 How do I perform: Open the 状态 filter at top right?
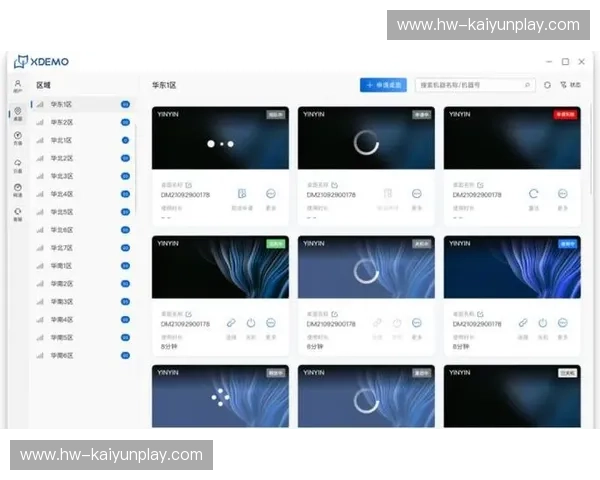pos(571,85)
